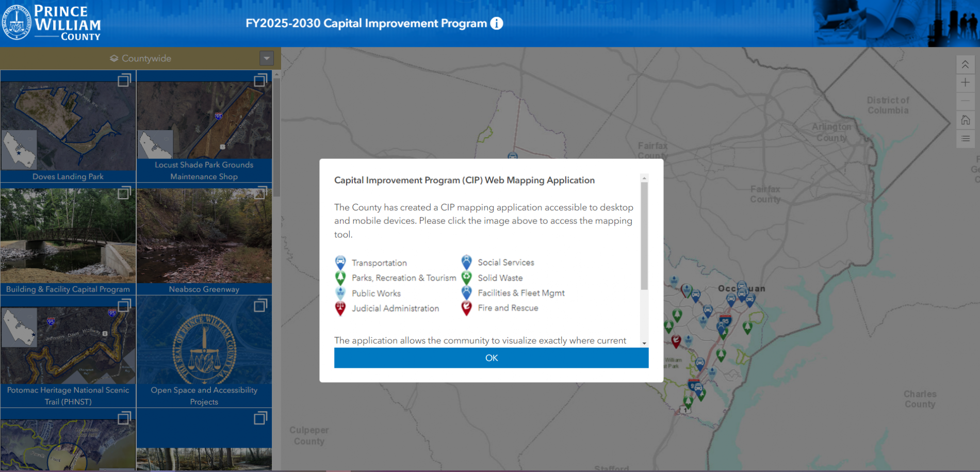The width and height of the screenshot is (980, 472).
Task: Open info icon next to program title
Action: [x=496, y=23]
